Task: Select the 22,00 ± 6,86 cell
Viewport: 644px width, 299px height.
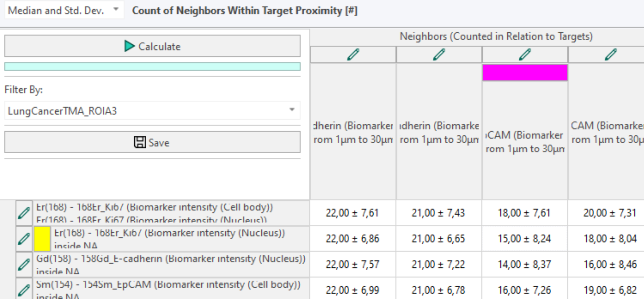Action: (353, 239)
